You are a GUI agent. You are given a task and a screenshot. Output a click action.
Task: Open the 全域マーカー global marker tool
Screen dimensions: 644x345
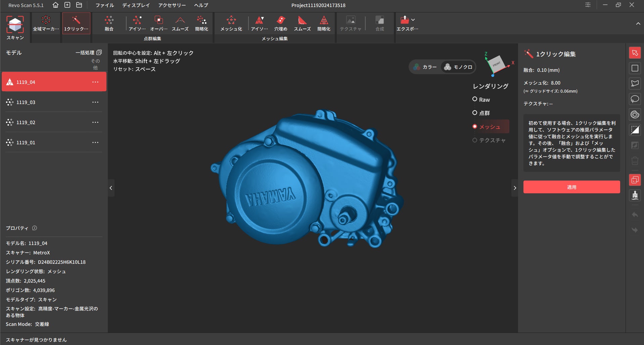point(46,23)
